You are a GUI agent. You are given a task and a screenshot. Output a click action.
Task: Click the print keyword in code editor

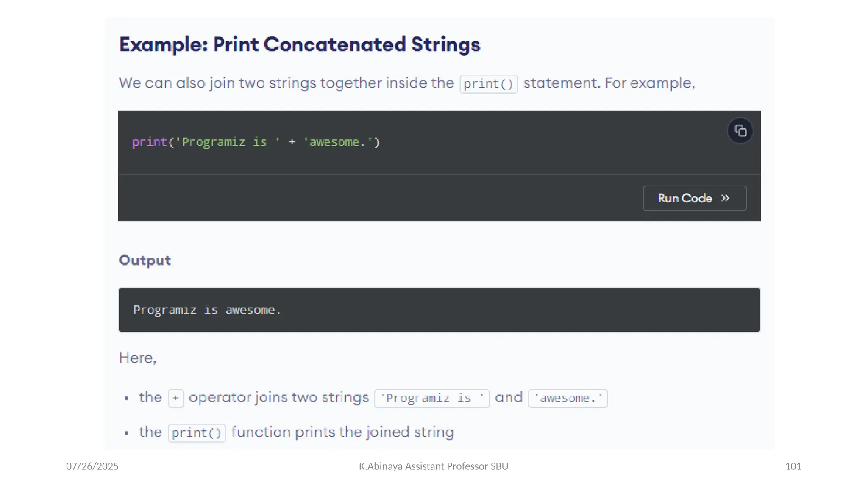coord(149,142)
